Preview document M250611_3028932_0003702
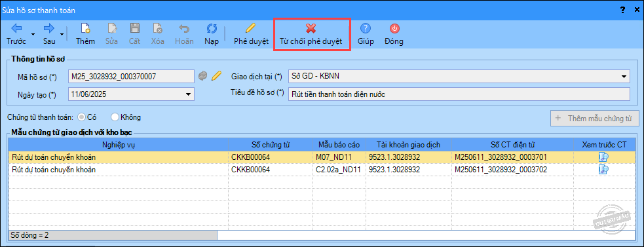 [603, 169]
